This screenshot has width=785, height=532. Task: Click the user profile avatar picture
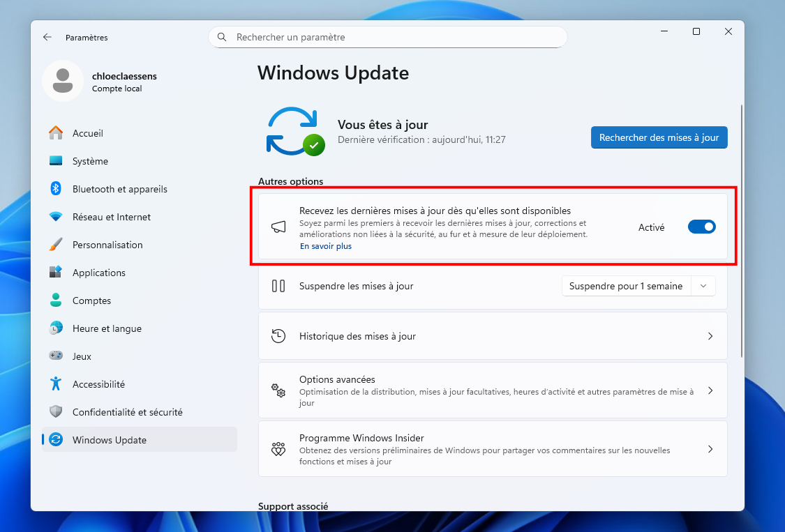pyautogui.click(x=63, y=81)
